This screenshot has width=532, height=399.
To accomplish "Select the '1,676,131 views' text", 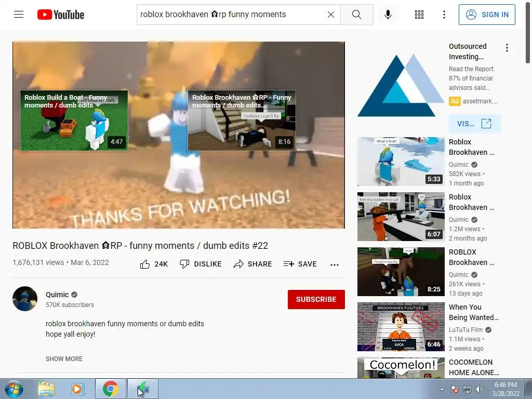I will coord(38,262).
